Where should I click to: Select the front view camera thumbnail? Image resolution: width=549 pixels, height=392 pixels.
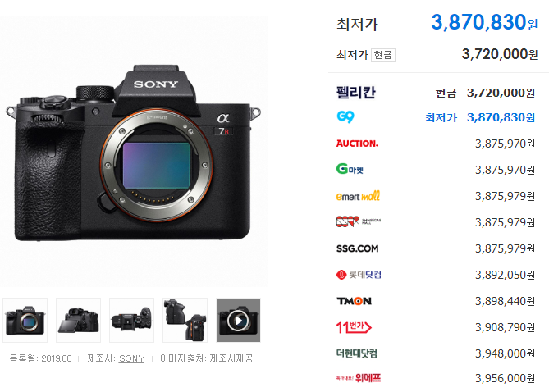coord(25,320)
